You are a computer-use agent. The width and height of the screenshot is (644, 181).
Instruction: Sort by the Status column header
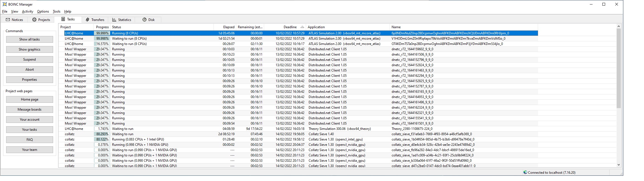tap(162, 27)
